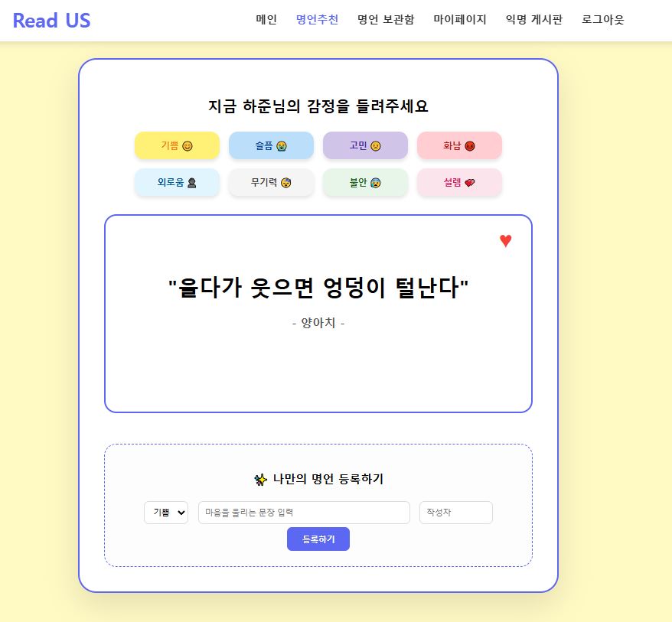Focus the 작성자 input field
The width and height of the screenshot is (672, 622).
pyautogui.click(x=455, y=513)
